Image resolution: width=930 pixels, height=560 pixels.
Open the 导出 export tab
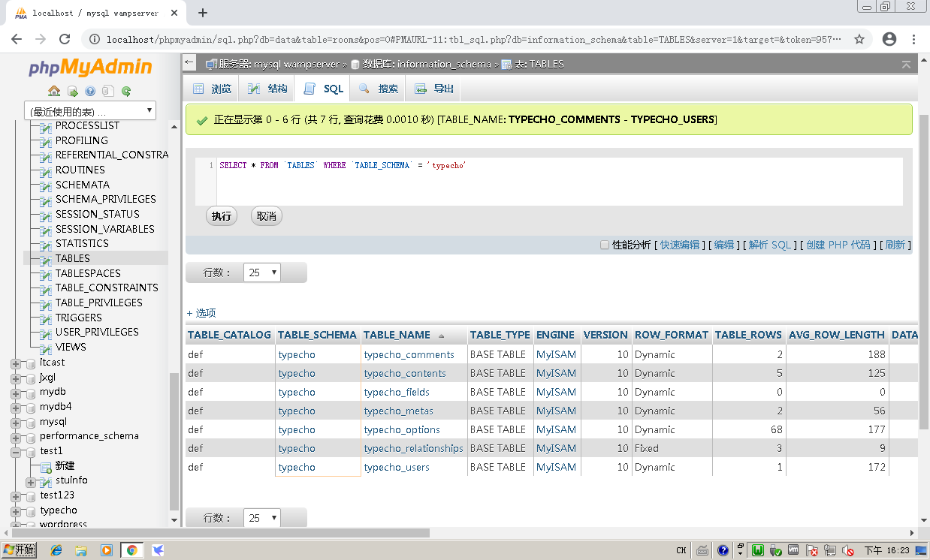pyautogui.click(x=433, y=89)
